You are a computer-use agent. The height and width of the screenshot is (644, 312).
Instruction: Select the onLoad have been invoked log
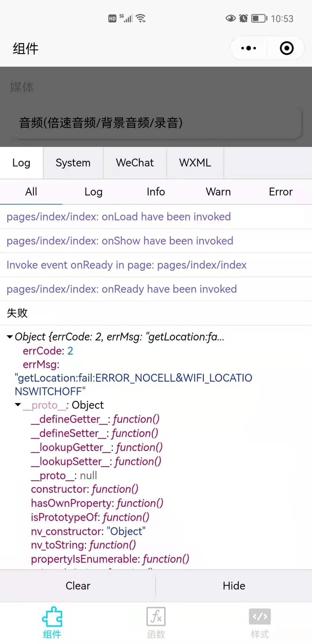tap(156, 217)
